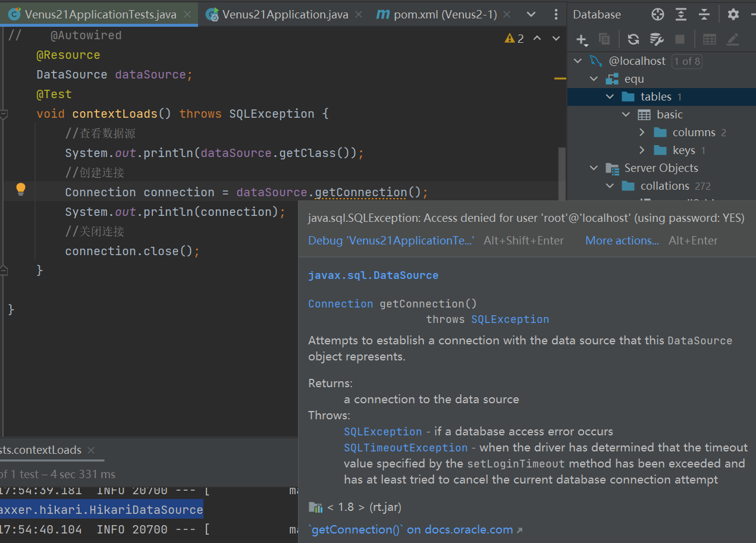
Task: Open Database panel settings gear
Action: click(733, 14)
